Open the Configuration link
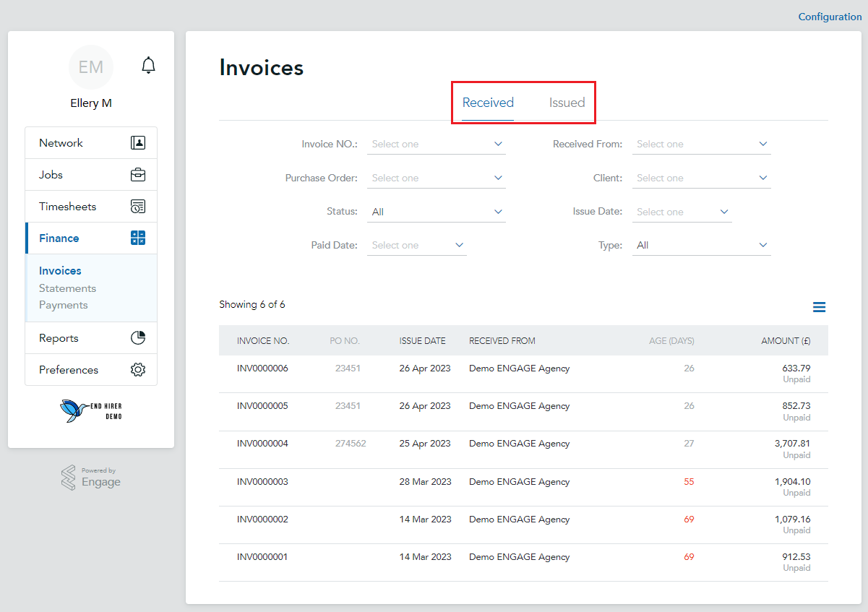 [830, 17]
